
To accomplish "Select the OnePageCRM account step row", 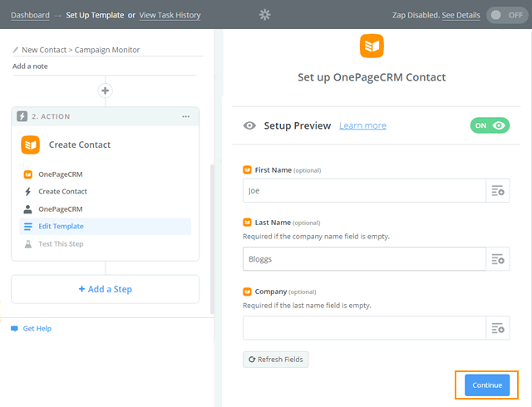I will point(106,209).
